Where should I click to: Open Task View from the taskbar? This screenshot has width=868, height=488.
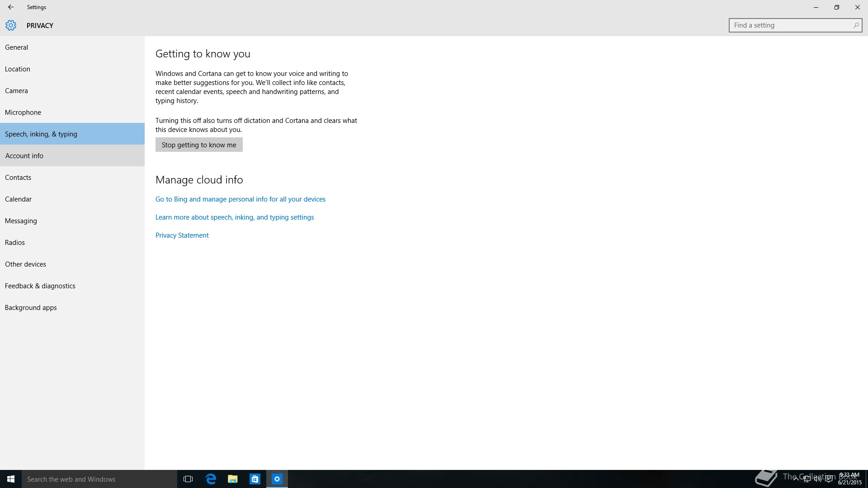pyautogui.click(x=188, y=479)
